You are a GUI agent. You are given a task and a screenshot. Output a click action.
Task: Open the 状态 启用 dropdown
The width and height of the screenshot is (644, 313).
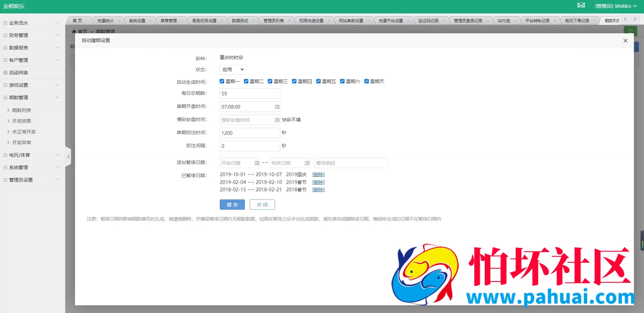click(x=232, y=70)
